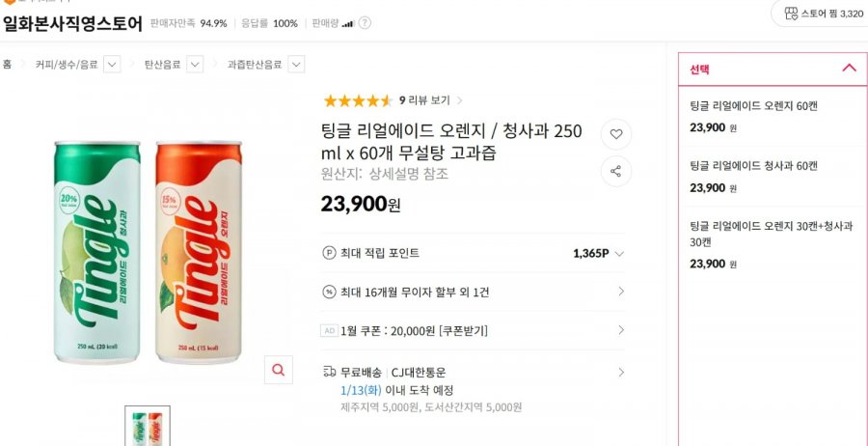Open the 과즙탄산음료 category dropdown
The image size is (868, 446).
[x=296, y=65]
